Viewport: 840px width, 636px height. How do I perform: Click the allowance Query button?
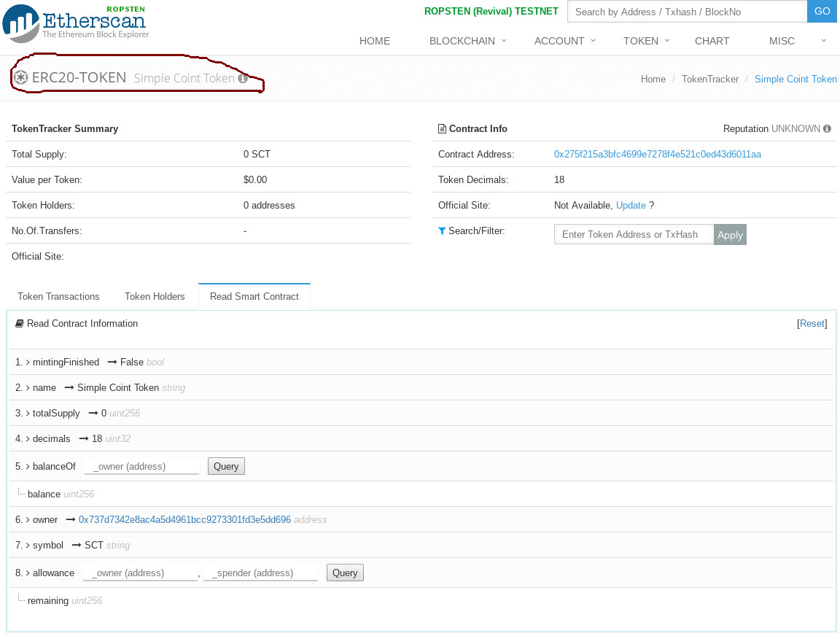click(345, 573)
